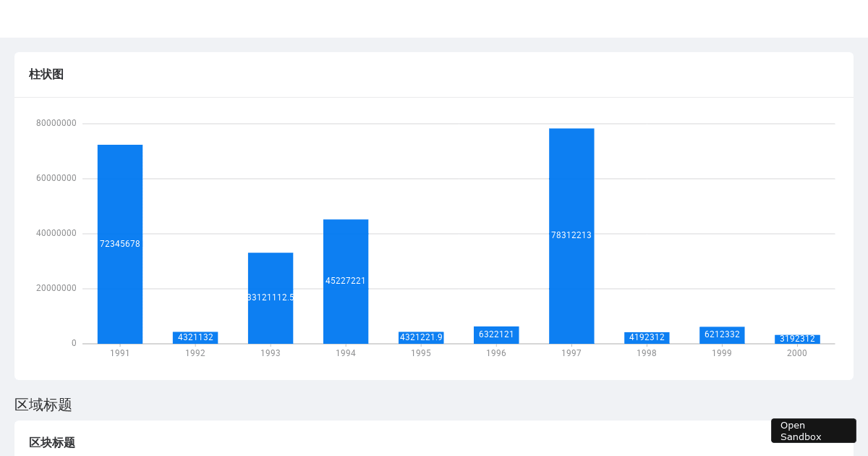Screen dimensions: 868x456
Task: Click the 1995 bar labeled 4321221.9
Action: 421,337
